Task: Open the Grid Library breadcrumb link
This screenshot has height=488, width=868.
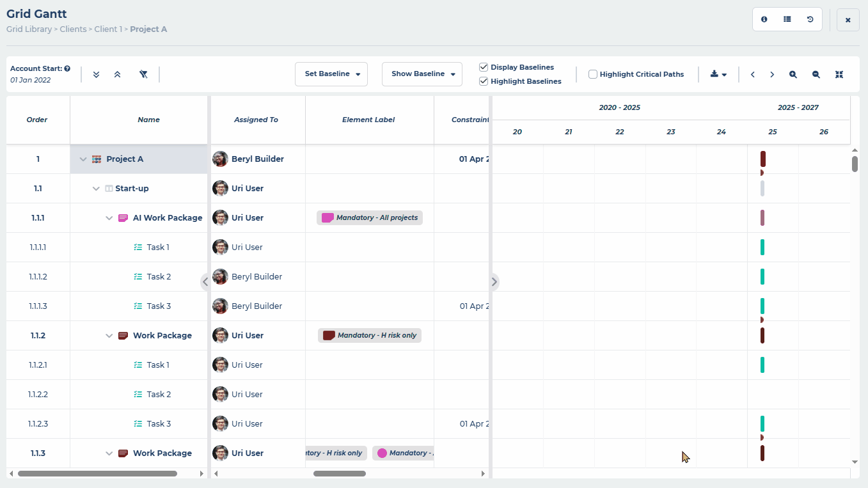Action: tap(29, 29)
